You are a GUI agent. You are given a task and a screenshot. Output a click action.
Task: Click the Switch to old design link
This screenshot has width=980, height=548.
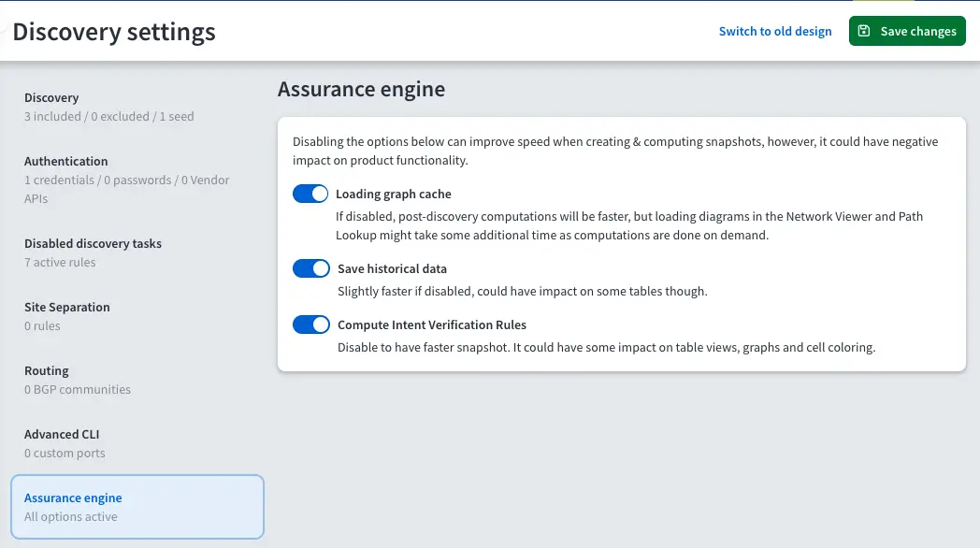[x=774, y=31]
